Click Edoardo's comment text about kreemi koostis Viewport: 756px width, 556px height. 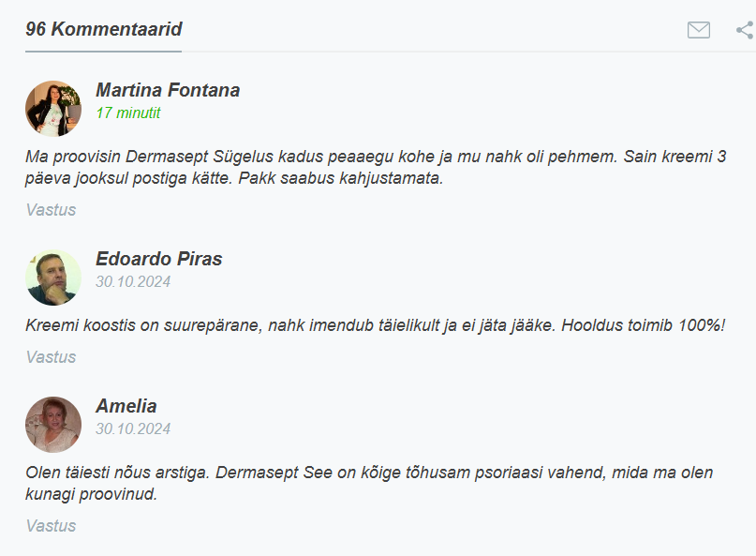pos(375,325)
